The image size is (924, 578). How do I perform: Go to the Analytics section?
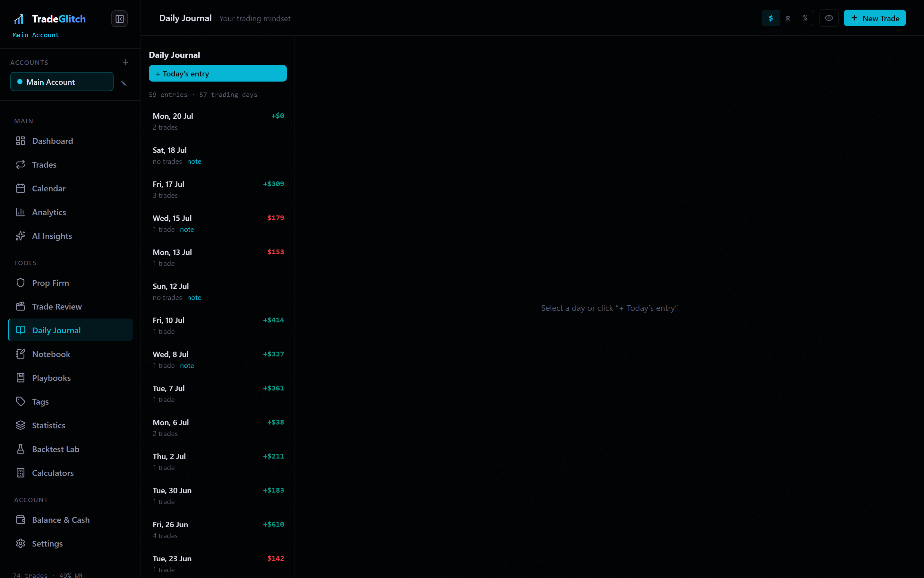(x=70, y=212)
